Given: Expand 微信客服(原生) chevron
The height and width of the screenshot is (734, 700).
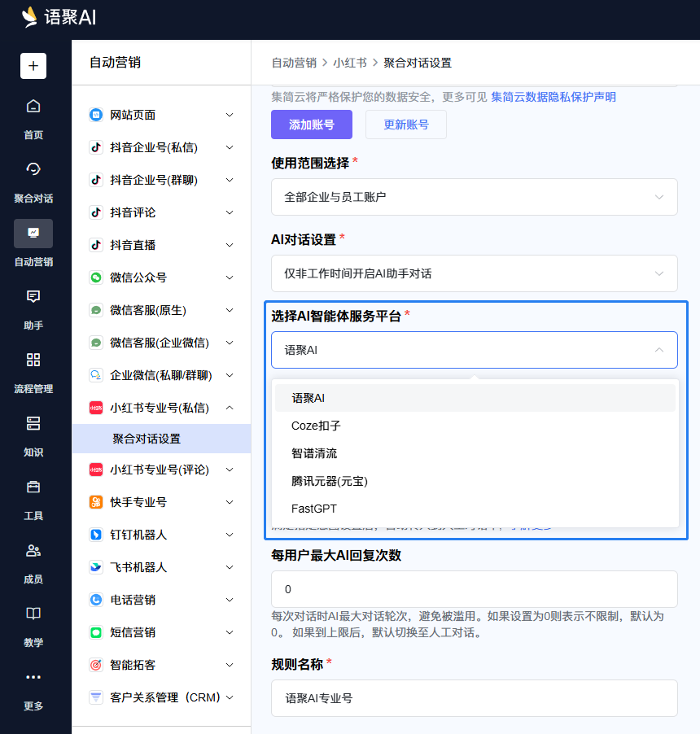Looking at the screenshot, I should coord(230,310).
